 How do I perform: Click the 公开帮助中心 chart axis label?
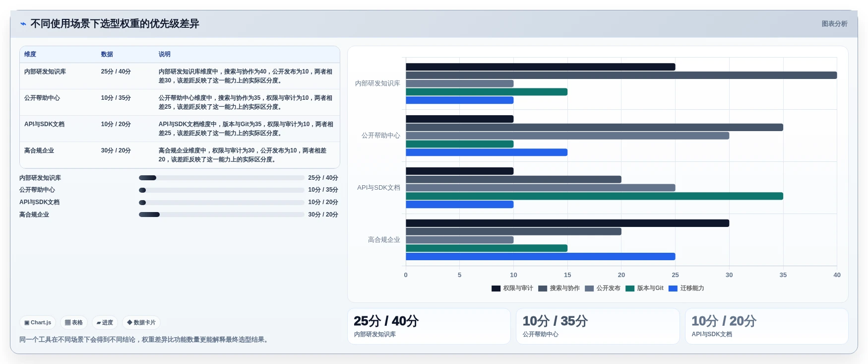[380, 136]
